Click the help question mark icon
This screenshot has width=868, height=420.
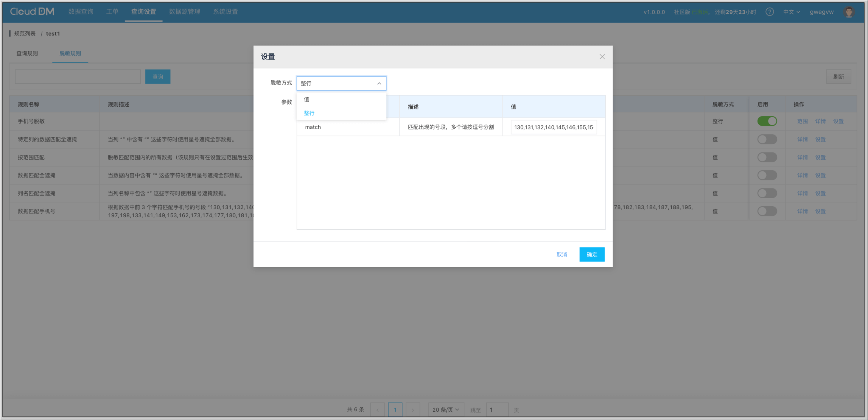click(x=769, y=12)
